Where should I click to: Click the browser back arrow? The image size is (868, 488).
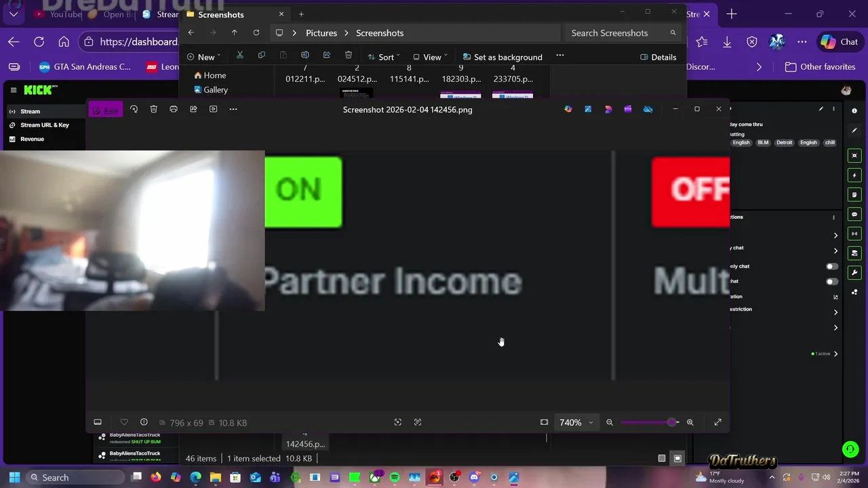pyautogui.click(x=14, y=41)
